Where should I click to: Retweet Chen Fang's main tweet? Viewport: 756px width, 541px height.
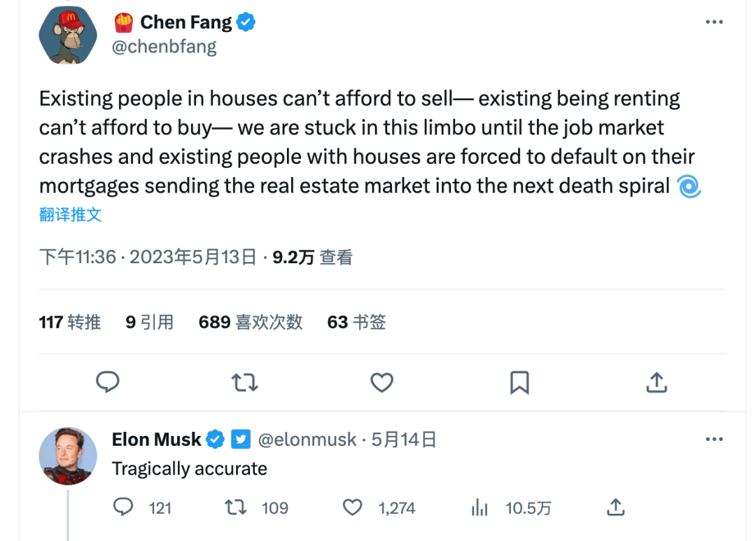click(244, 382)
